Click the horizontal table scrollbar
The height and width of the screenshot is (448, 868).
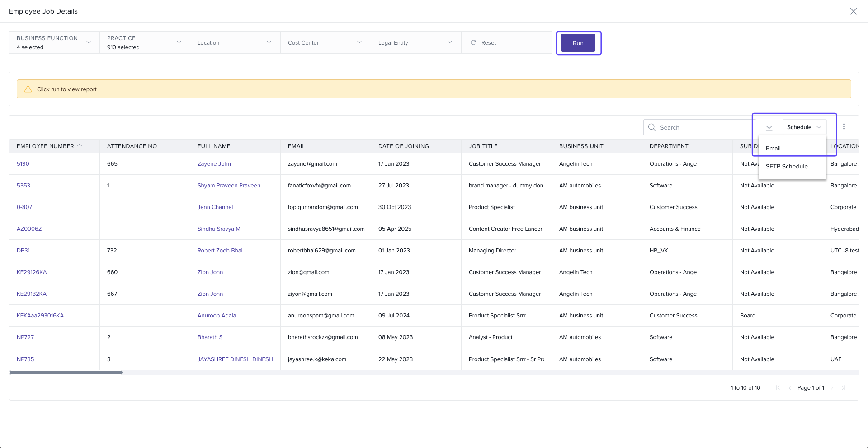click(66, 373)
